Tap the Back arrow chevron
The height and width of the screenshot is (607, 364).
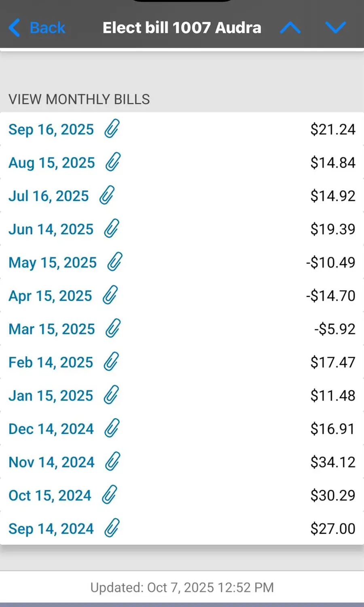tap(15, 28)
